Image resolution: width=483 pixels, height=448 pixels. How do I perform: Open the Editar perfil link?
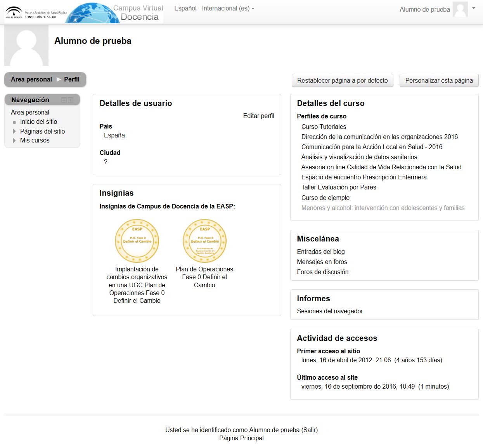[x=258, y=116]
